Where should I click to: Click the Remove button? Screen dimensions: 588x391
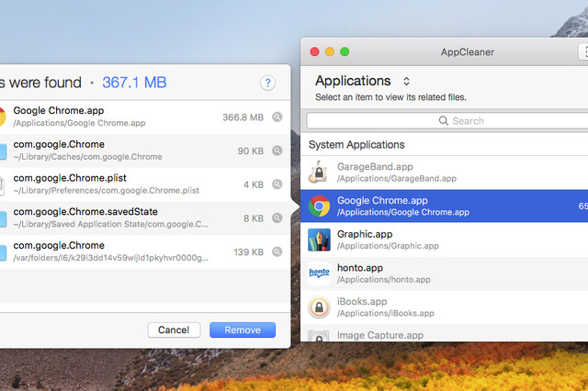[243, 330]
